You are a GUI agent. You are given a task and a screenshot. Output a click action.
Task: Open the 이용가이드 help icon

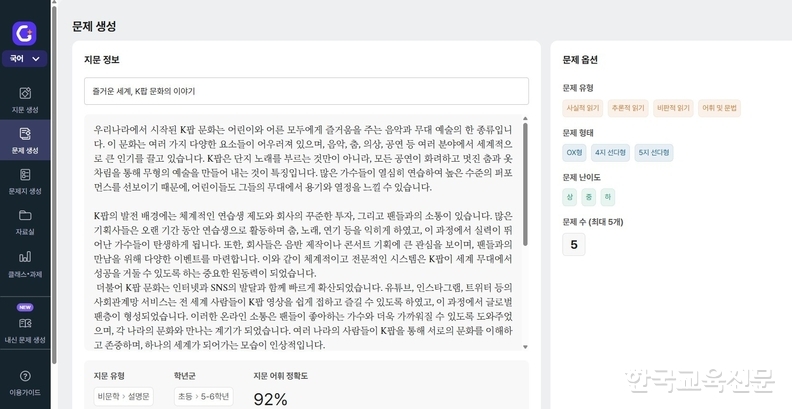pos(24,381)
